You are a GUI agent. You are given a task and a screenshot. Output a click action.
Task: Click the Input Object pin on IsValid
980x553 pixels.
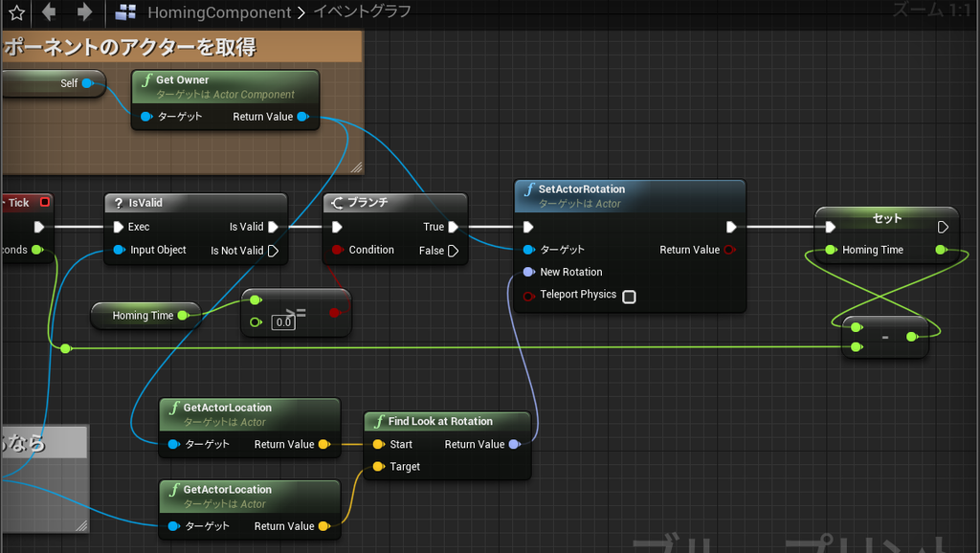(119, 250)
